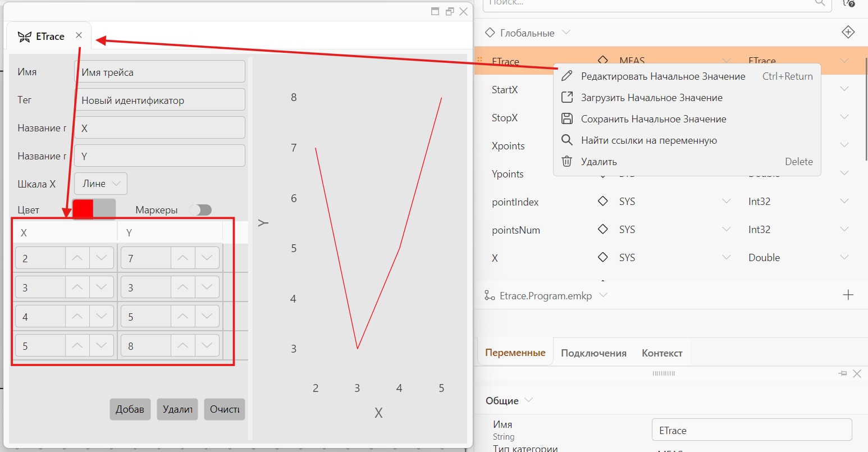Viewport: 868px width, 452px height.
Task: Click the Имя трейса input field
Action: point(160,72)
